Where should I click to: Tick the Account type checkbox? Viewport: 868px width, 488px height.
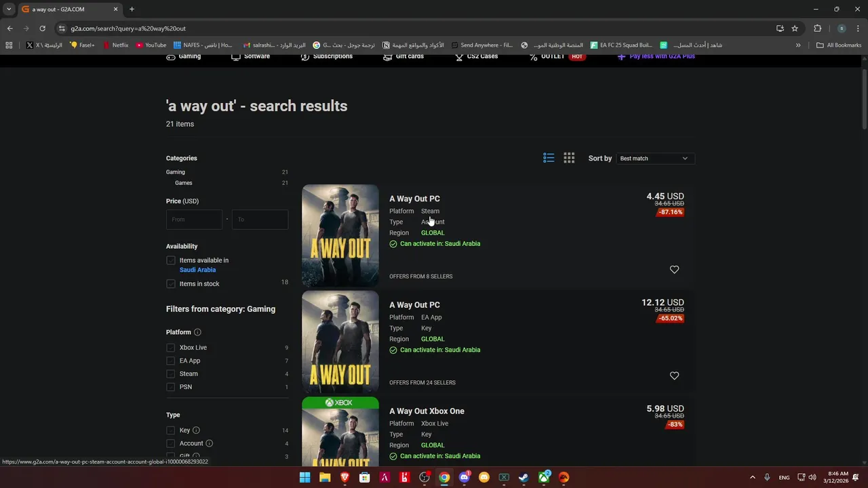click(171, 443)
